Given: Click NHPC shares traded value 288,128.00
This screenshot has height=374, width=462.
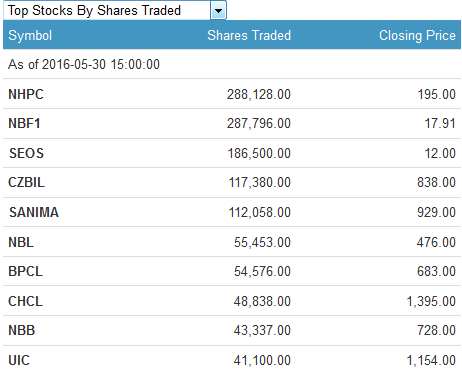Looking at the screenshot, I should (x=259, y=94).
